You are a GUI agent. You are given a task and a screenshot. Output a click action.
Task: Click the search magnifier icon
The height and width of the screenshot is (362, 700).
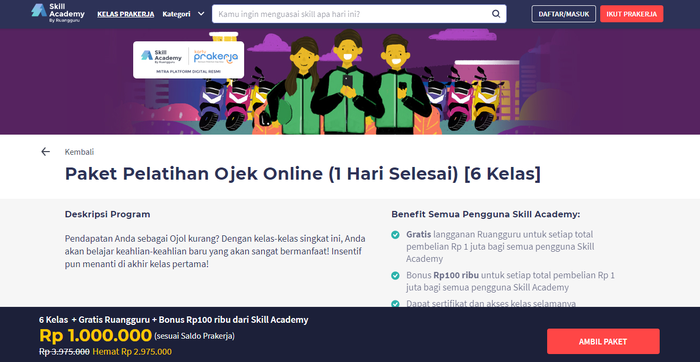coord(496,14)
